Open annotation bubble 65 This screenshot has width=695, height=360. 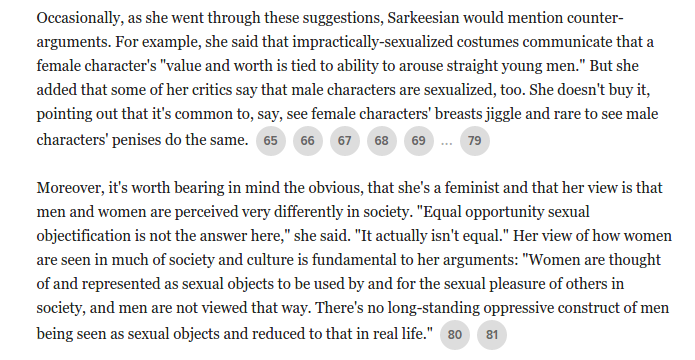pos(270,141)
